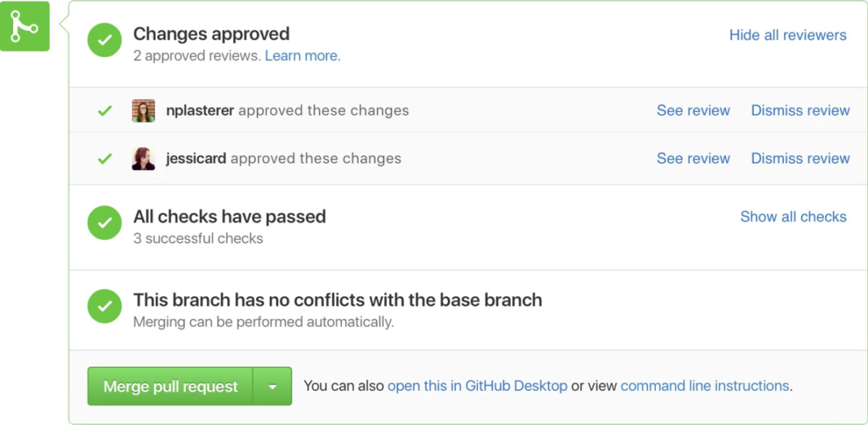The image size is (868, 425).
Task: Click nplasterer's profile avatar
Action: [x=142, y=111]
